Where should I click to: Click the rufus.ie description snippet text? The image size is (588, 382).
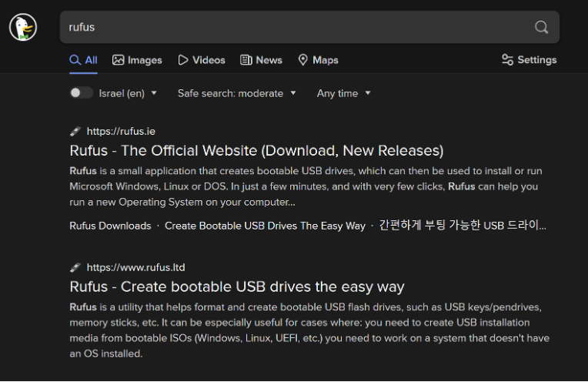point(306,186)
